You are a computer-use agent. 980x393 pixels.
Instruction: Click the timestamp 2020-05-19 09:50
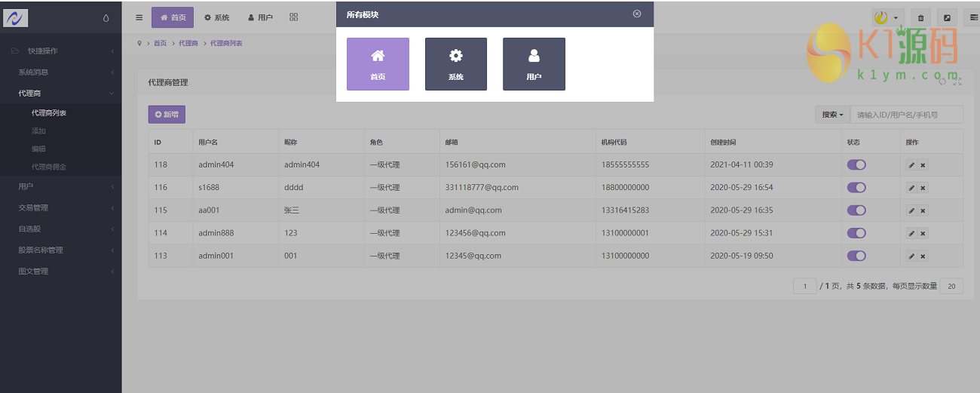(x=742, y=256)
